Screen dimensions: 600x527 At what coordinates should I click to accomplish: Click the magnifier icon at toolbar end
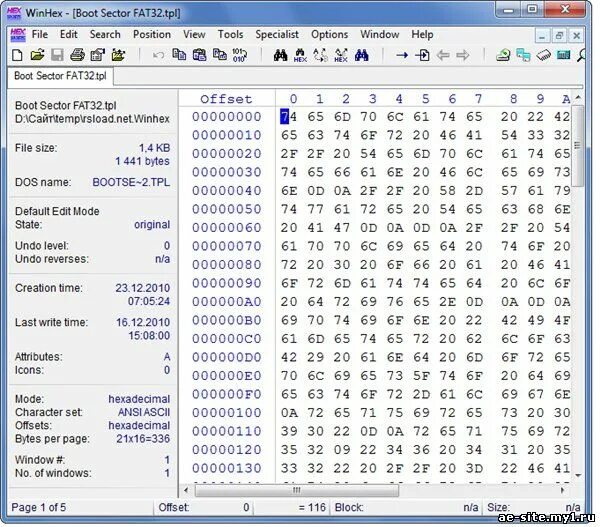581,55
